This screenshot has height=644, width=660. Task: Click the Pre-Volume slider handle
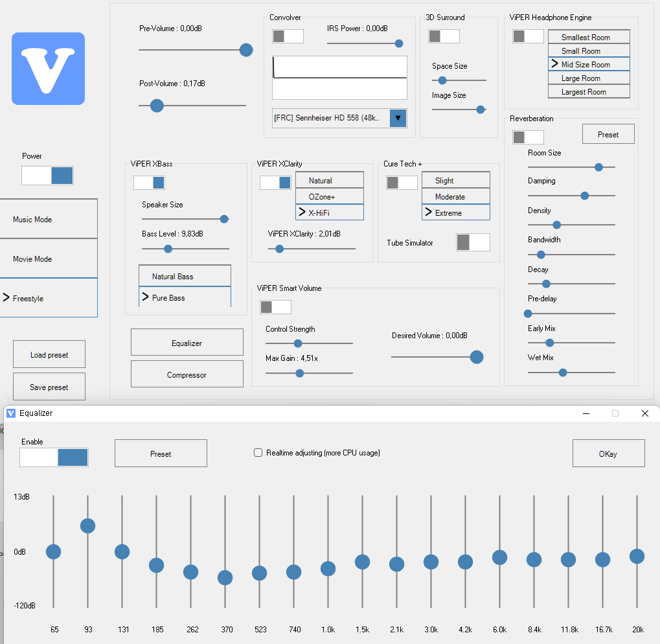(246, 50)
